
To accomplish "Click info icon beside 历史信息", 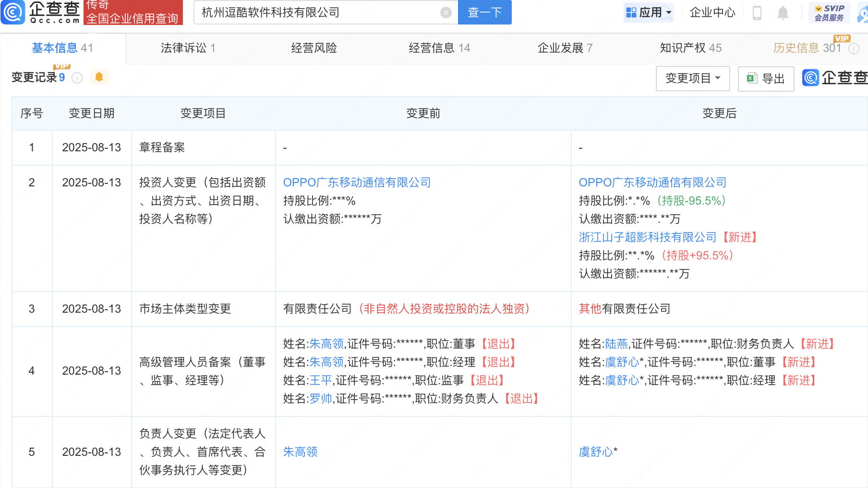I will (854, 49).
